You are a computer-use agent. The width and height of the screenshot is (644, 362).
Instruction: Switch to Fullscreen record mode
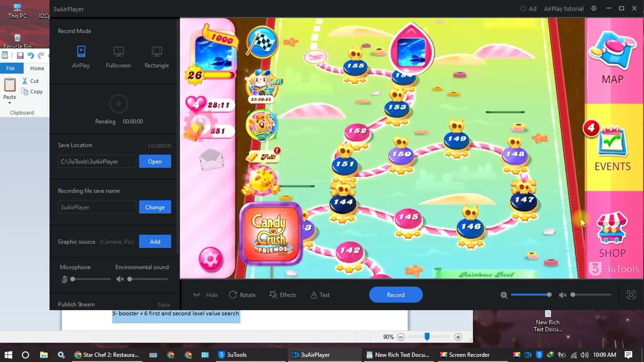[118, 56]
